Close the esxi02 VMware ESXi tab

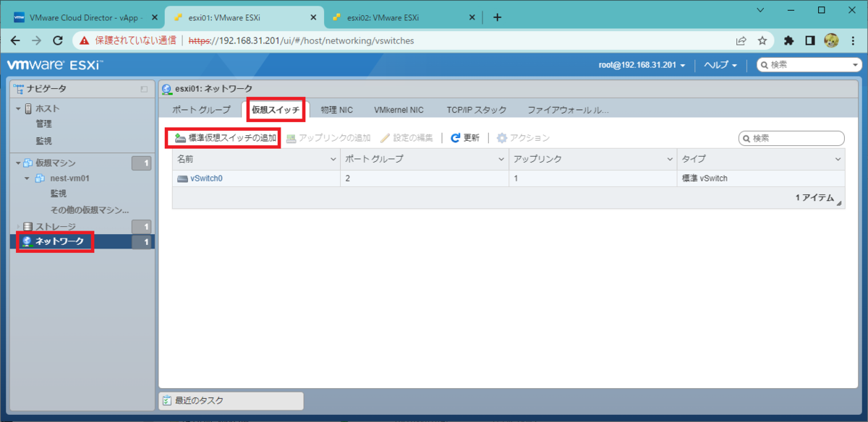[472, 17]
